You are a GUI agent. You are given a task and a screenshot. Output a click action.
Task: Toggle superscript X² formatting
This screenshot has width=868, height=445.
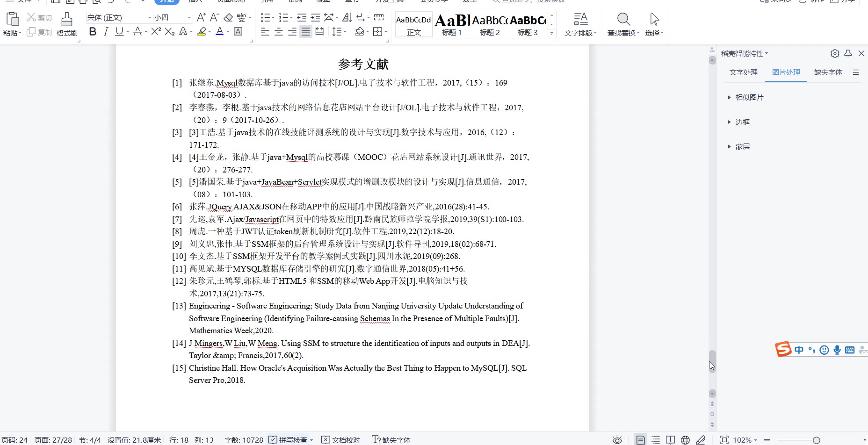[156, 32]
